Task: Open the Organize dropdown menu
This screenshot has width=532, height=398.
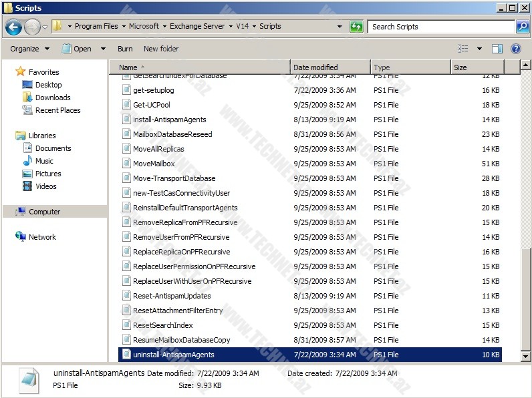Action: point(29,49)
